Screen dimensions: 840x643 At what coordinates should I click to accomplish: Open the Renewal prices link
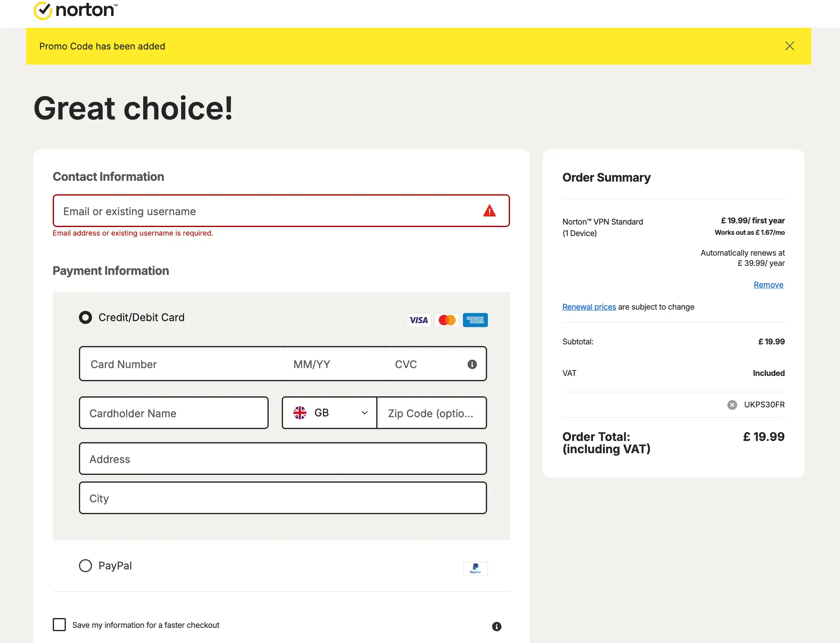click(x=589, y=307)
